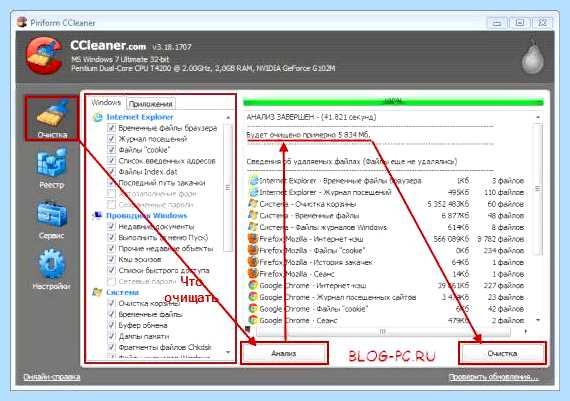Click Chrome icon for Журнал посещенных сайтов
The width and height of the screenshot is (570, 401).
[253, 297]
